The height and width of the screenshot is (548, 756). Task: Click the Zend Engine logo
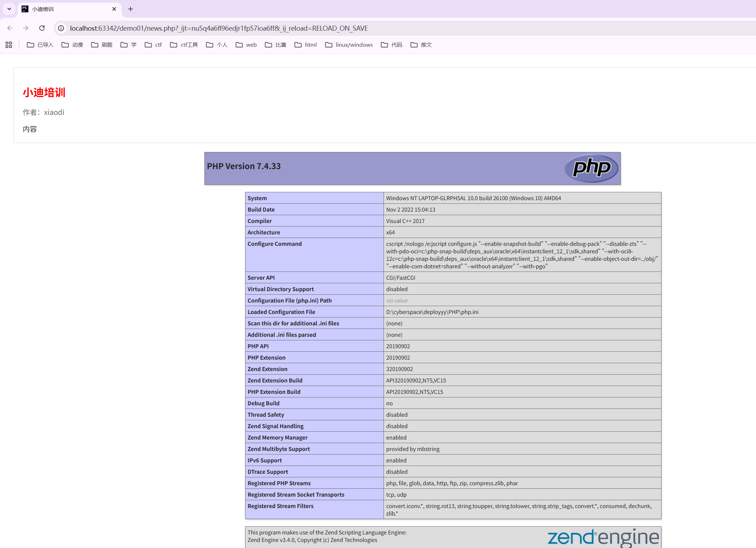603,537
